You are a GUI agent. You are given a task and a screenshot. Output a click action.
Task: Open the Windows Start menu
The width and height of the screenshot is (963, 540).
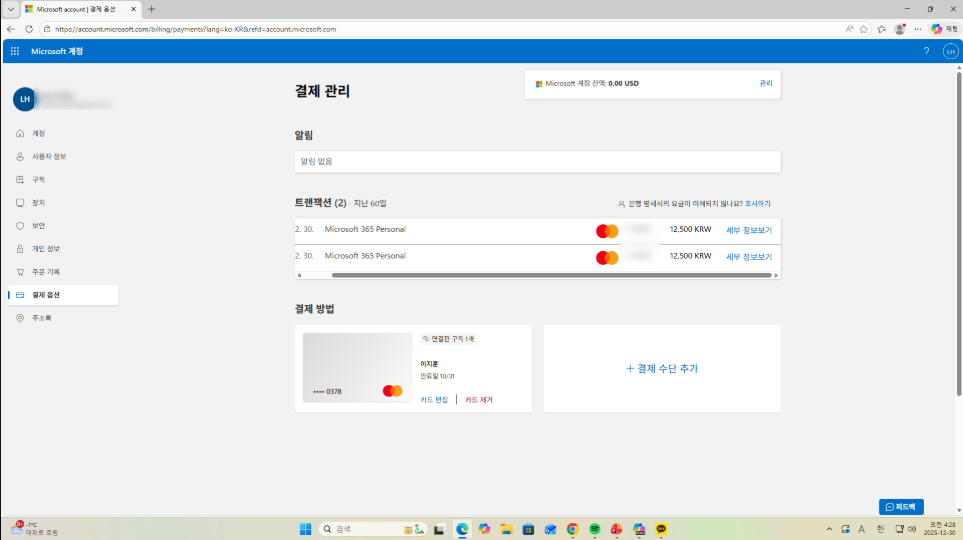pos(305,529)
